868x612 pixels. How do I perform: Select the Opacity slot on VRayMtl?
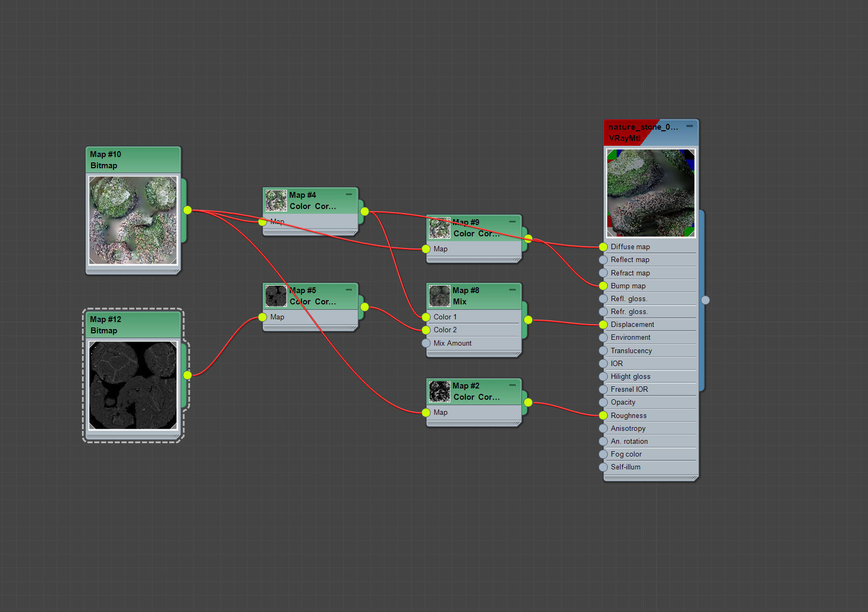click(651, 402)
